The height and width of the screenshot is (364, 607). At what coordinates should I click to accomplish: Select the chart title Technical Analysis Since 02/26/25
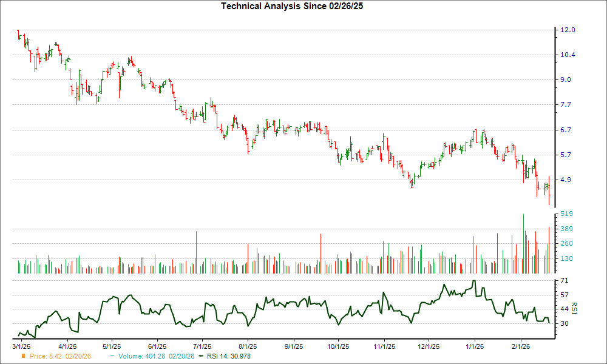pos(292,7)
